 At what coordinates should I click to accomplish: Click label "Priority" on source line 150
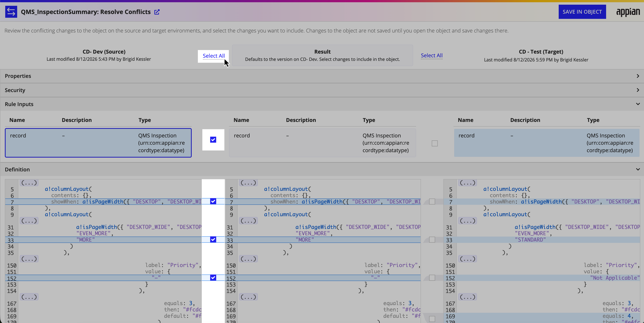coord(173,265)
